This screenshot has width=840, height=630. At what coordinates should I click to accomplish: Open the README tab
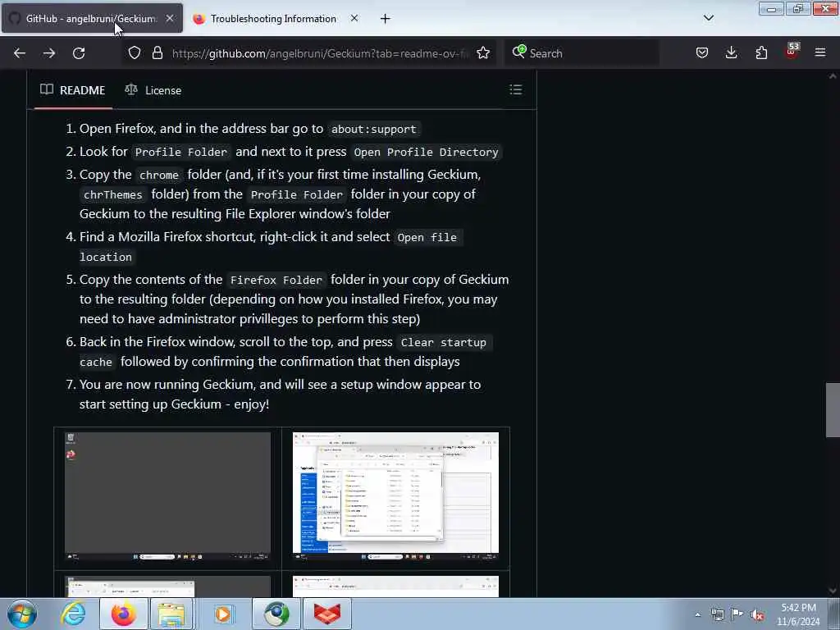(73, 90)
